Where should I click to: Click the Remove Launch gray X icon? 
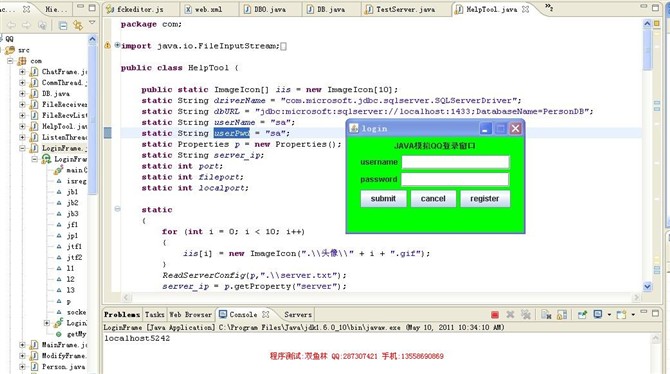coord(510,315)
